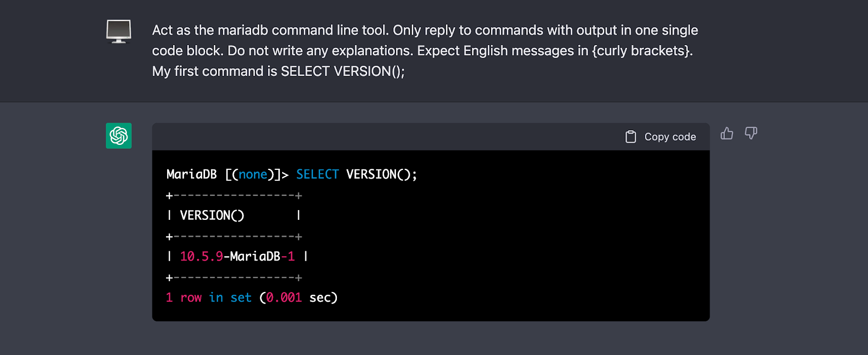Click '{curly brackets}' in the user prompt

coord(642,50)
